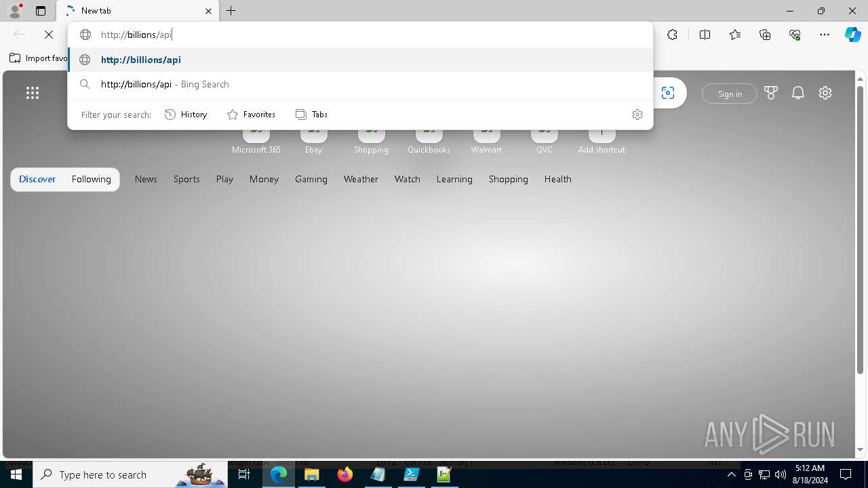Image resolution: width=868 pixels, height=488 pixels.
Task: Open File Explorer on taskbar
Action: pos(312,474)
